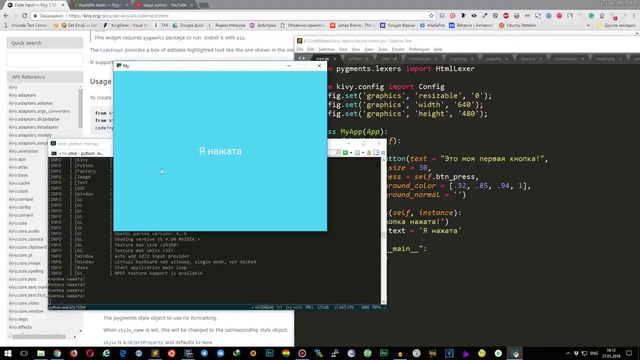Open 'kivy.config' in API Reference list
Viewport: 640px width, 360px height.
20,207
